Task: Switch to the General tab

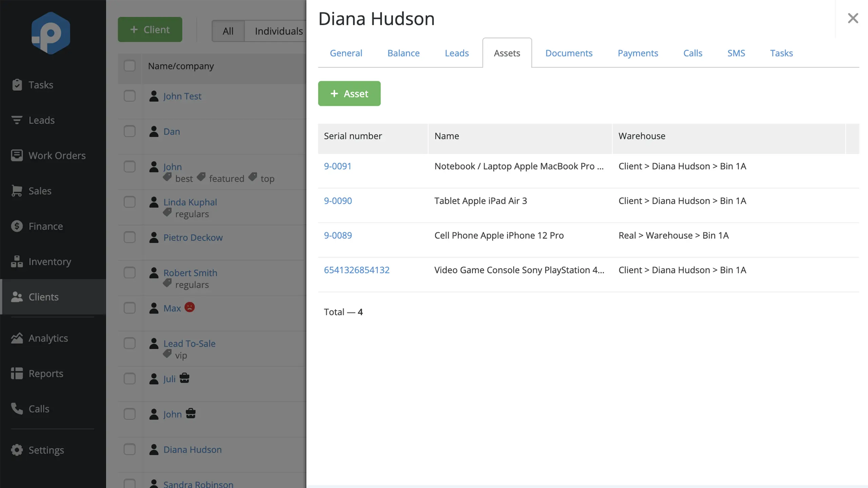Action: 346,53
